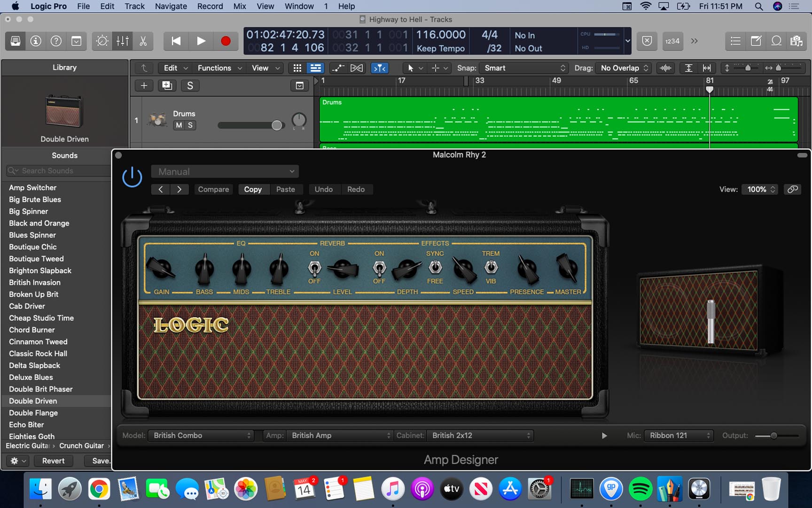Toggle the TREM/VIB switch
Screen dimensions: 812x508
pyautogui.click(x=491, y=267)
